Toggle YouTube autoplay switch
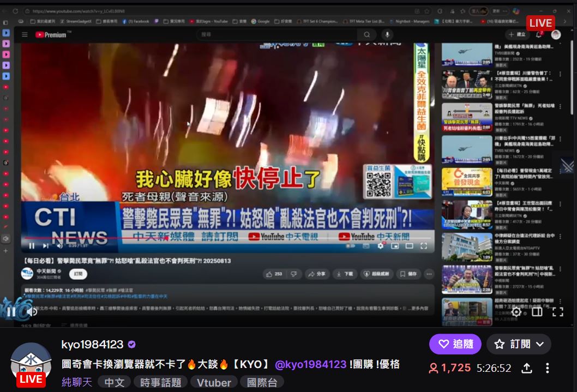 (351, 246)
